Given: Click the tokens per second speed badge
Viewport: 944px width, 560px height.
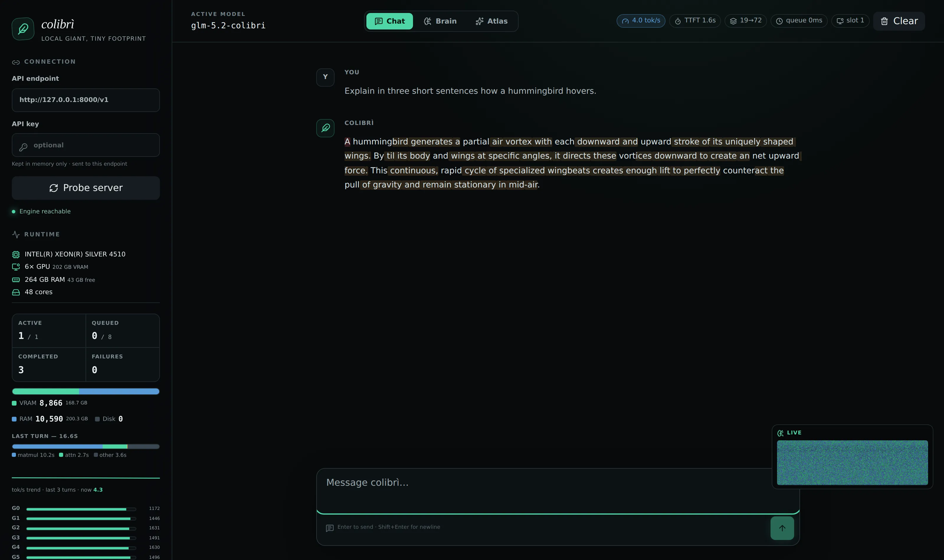Looking at the screenshot, I should [x=641, y=21].
